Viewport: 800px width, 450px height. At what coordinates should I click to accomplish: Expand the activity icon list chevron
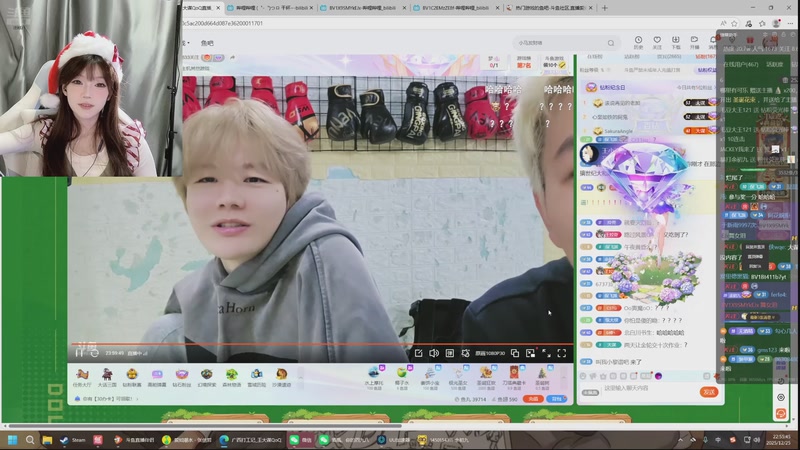(x=300, y=378)
